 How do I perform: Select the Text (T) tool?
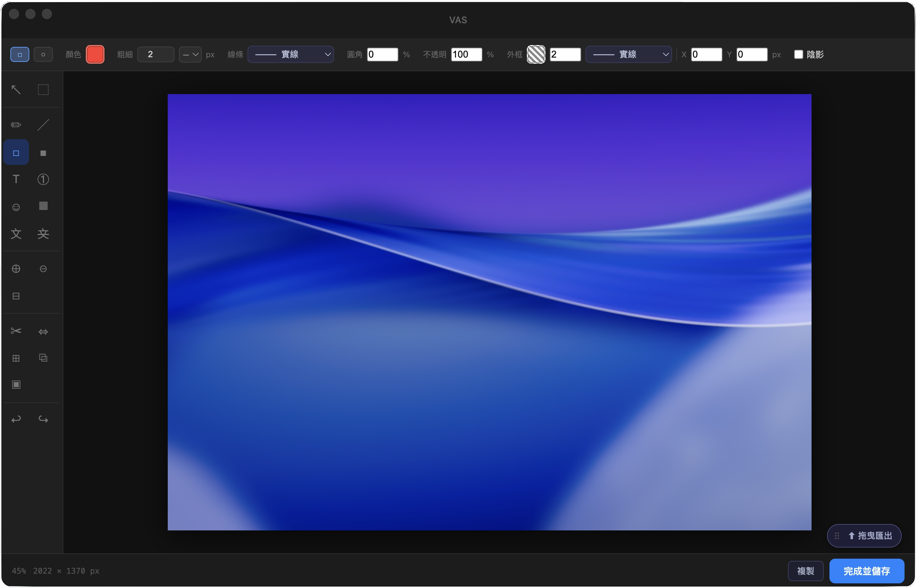pos(16,179)
